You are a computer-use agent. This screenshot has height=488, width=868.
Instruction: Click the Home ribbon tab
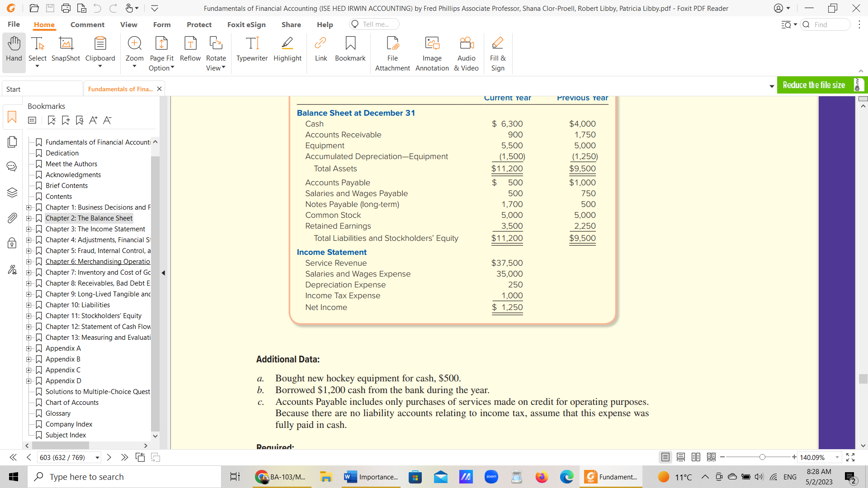point(43,24)
